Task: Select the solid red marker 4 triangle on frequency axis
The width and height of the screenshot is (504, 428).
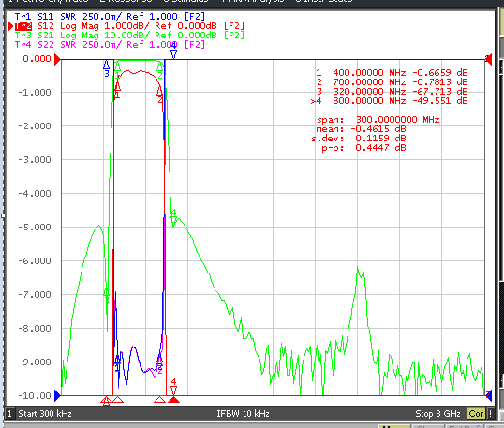Action: coord(173,400)
